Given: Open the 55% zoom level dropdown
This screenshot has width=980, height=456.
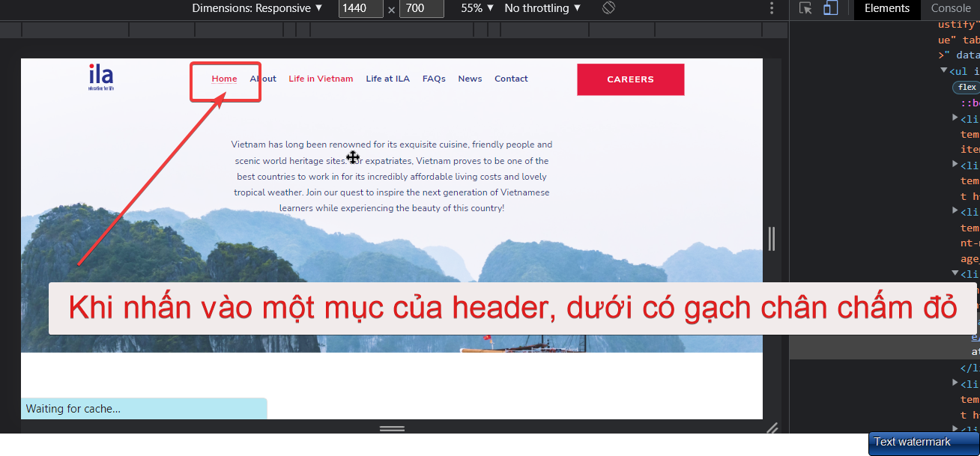Looking at the screenshot, I should pos(477,8).
